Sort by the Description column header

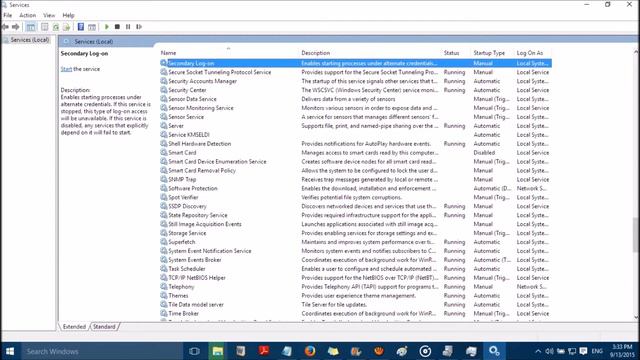coord(316,53)
